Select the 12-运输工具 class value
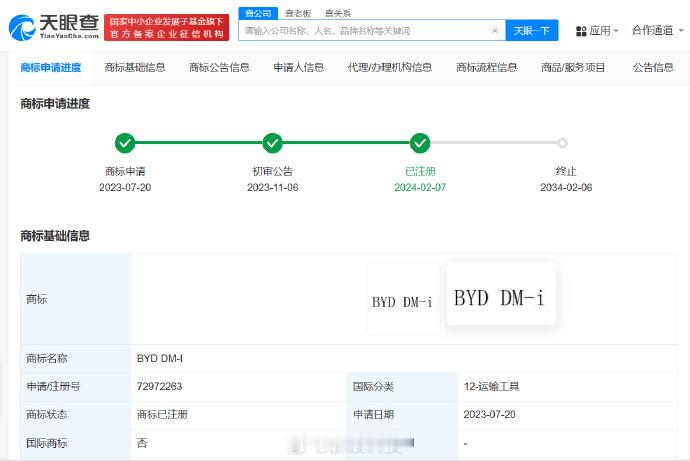The image size is (690, 461). pos(491,386)
